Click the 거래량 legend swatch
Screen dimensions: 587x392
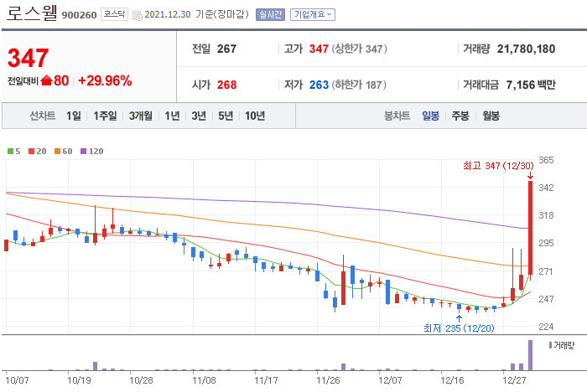[x=550, y=345]
